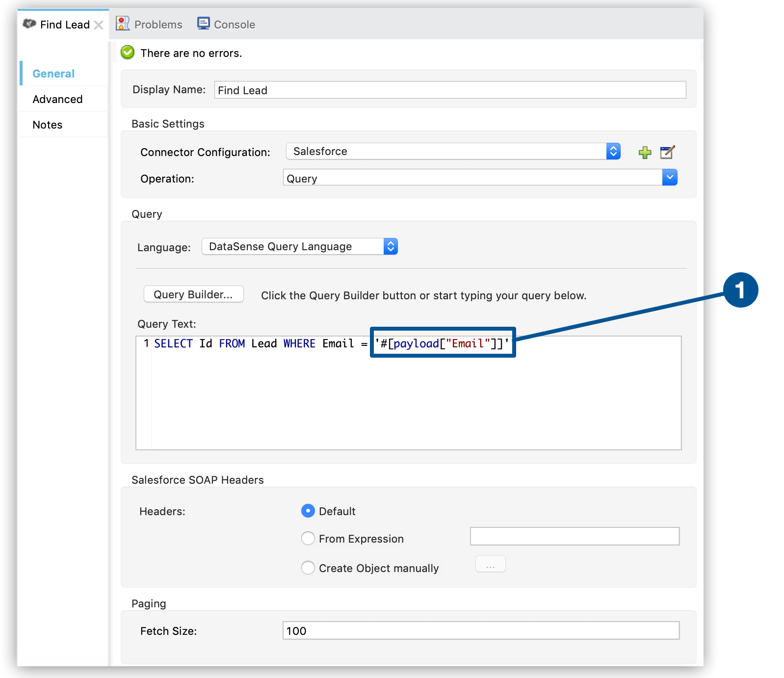
Task: Click the Display Name input field
Action: (449, 90)
